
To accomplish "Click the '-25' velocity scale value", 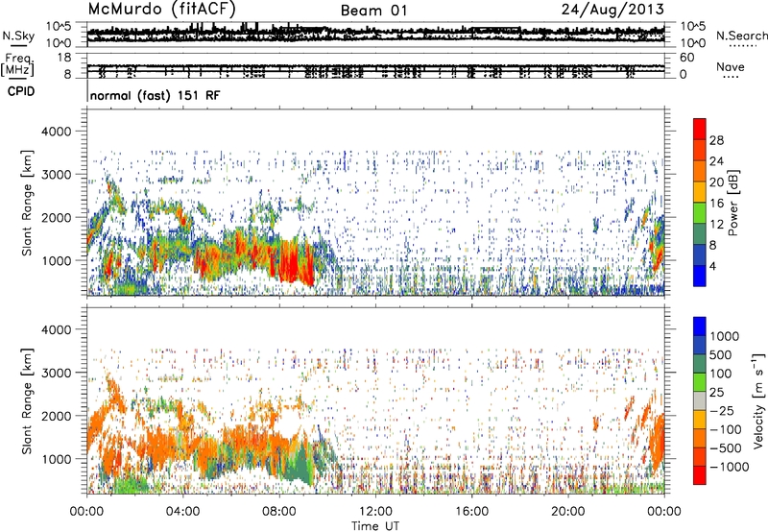I will pos(722,410).
